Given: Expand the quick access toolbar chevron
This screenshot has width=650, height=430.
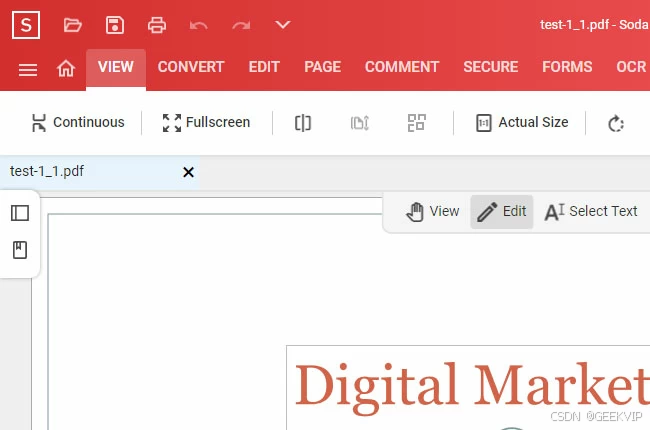Looking at the screenshot, I should 283,25.
